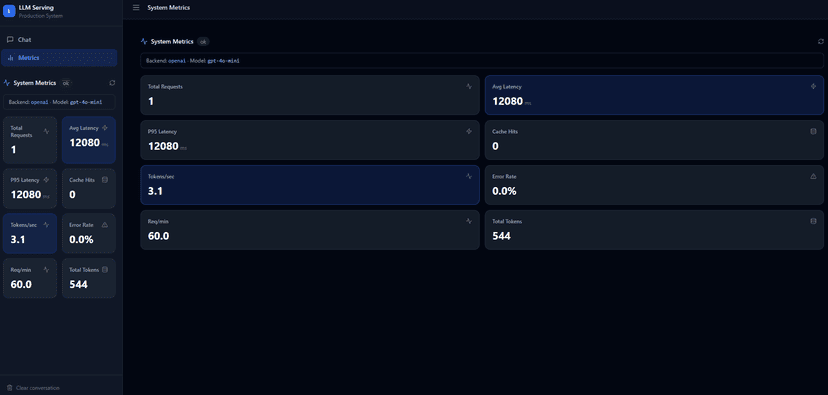Click the main panel Backend model bar

[x=482, y=61]
